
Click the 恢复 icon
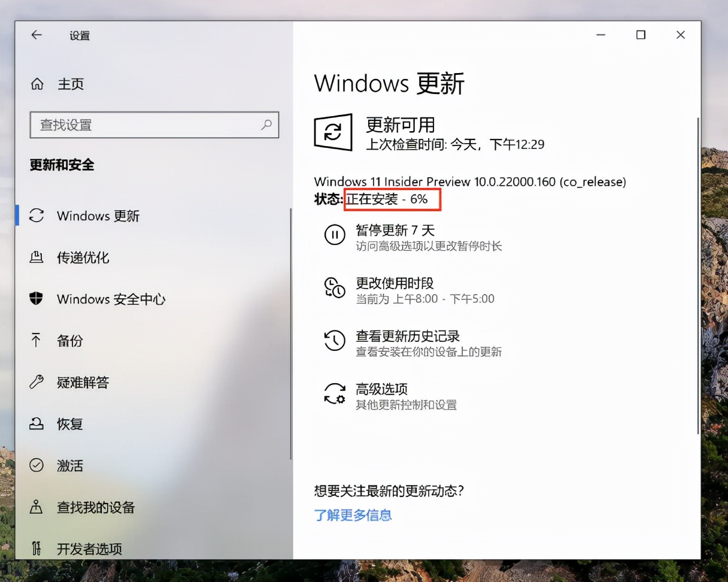coord(37,424)
